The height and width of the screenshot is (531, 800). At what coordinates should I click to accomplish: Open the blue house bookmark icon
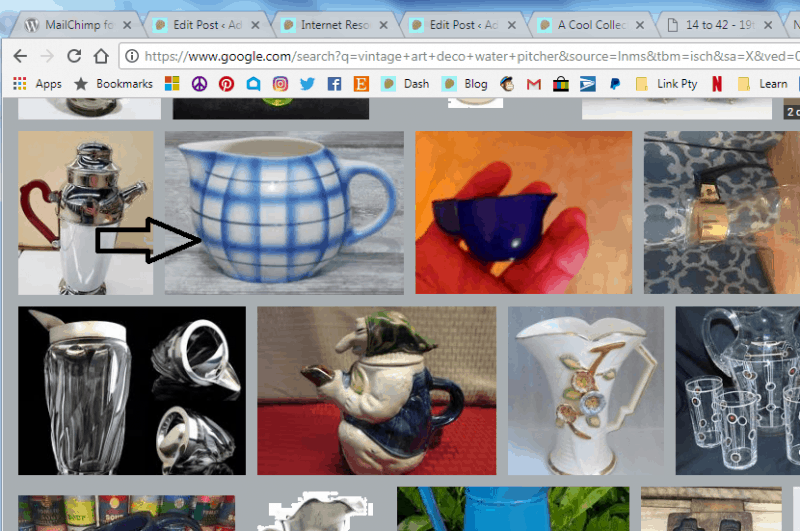pos(254,84)
